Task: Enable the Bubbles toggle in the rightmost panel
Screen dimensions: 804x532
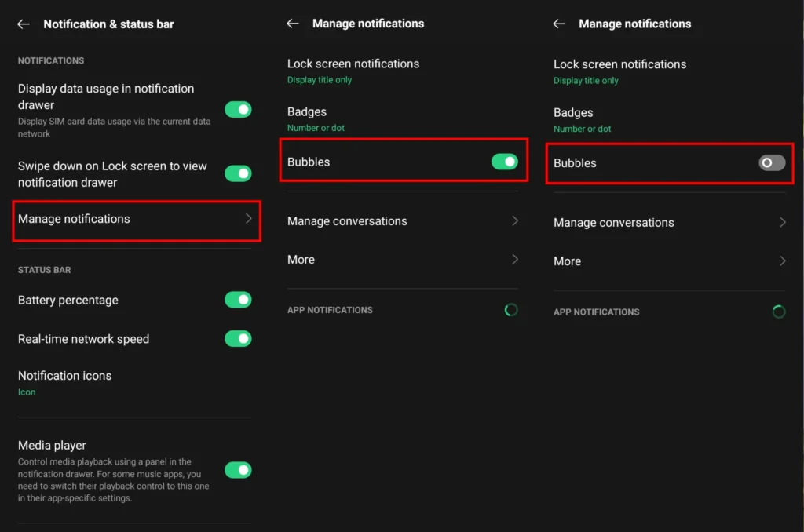Action: coord(770,163)
